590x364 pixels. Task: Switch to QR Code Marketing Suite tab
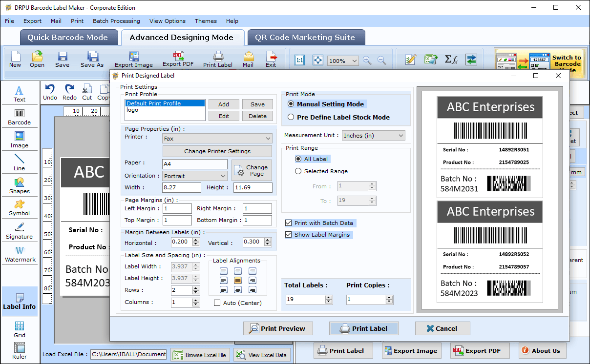[305, 38]
